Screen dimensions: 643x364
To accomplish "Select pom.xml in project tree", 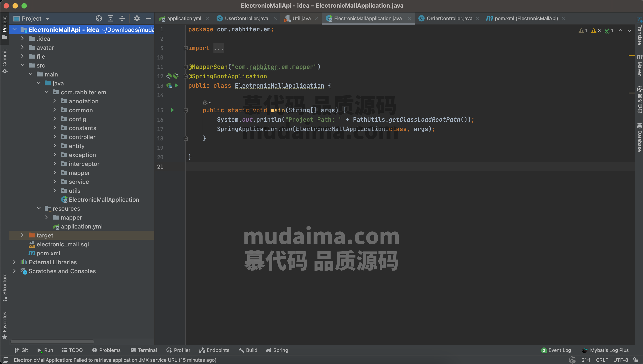I will click(x=48, y=253).
